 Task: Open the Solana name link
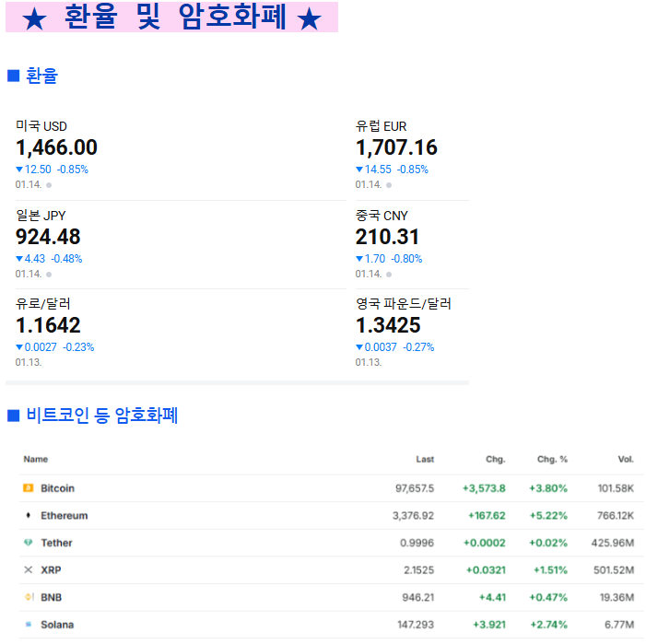pos(57,625)
